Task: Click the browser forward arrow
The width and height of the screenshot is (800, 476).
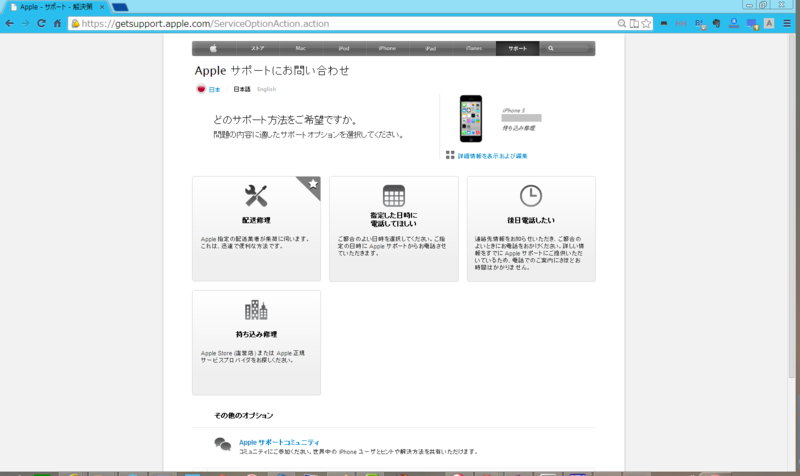Action: pos(26,23)
